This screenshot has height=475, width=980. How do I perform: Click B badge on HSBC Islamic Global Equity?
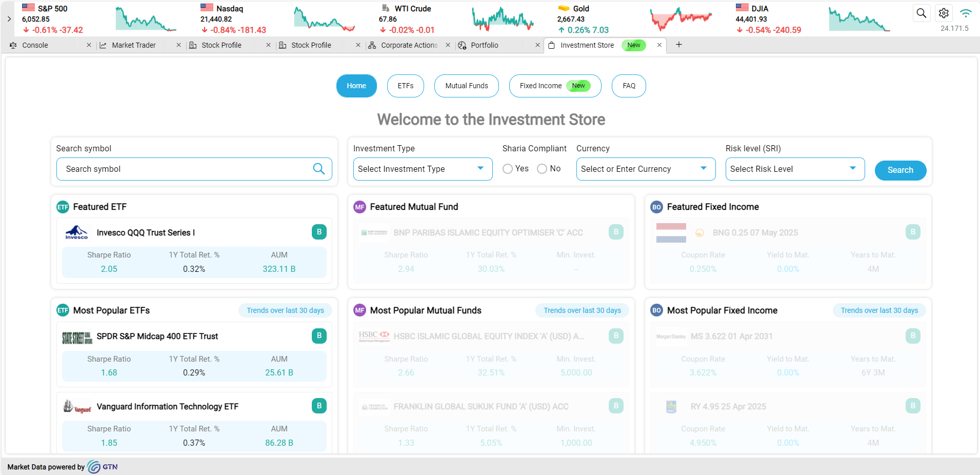tap(616, 336)
